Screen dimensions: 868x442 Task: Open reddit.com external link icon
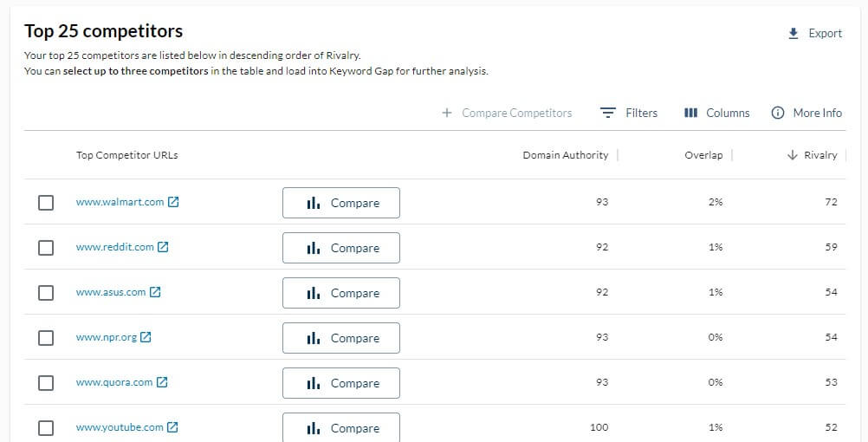163,247
